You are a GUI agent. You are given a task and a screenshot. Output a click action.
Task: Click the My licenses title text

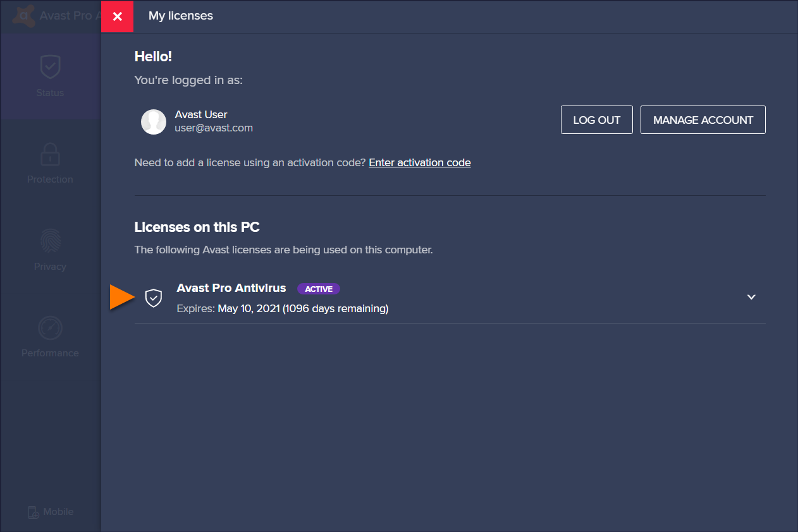point(181,16)
